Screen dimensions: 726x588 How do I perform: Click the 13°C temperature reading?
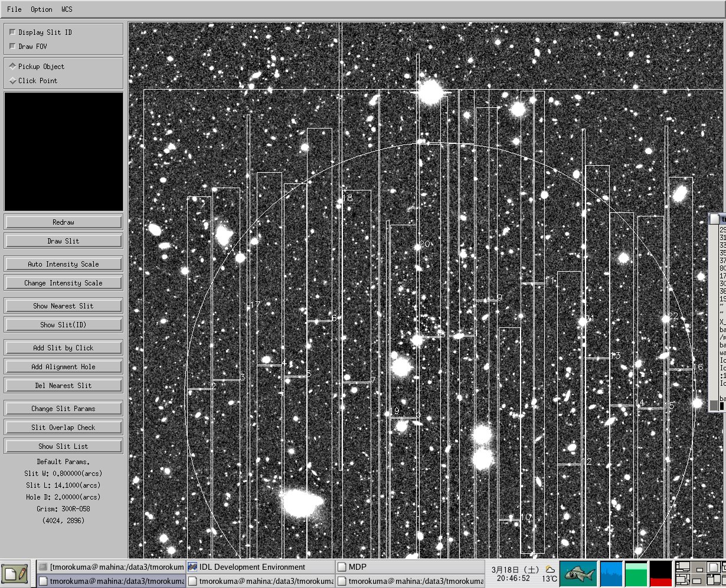[x=550, y=579]
